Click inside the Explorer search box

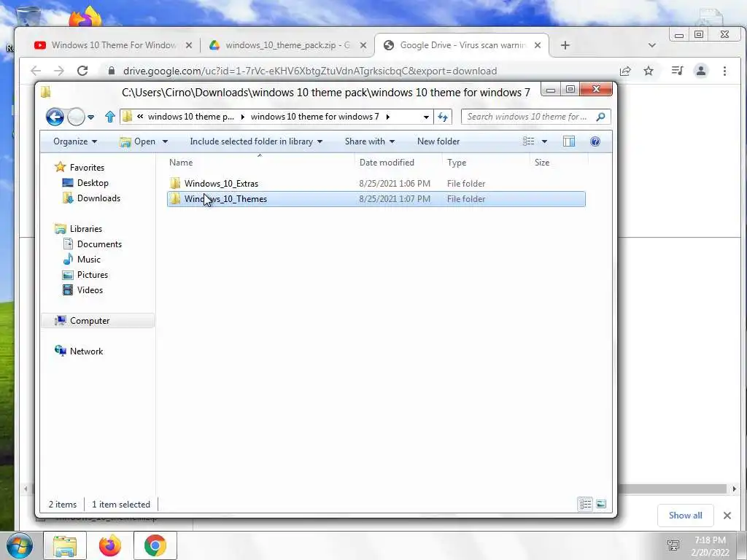[527, 117]
